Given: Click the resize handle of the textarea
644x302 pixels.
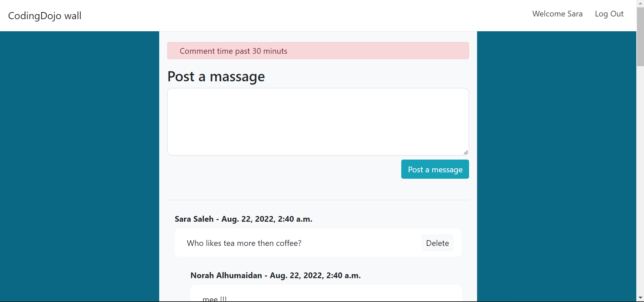Looking at the screenshot, I should [466, 152].
